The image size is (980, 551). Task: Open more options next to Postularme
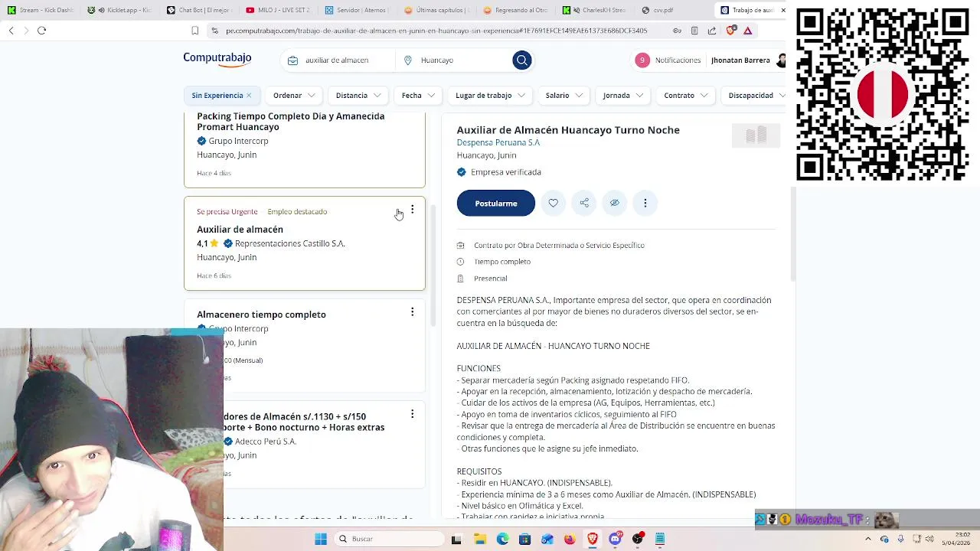pyautogui.click(x=645, y=203)
